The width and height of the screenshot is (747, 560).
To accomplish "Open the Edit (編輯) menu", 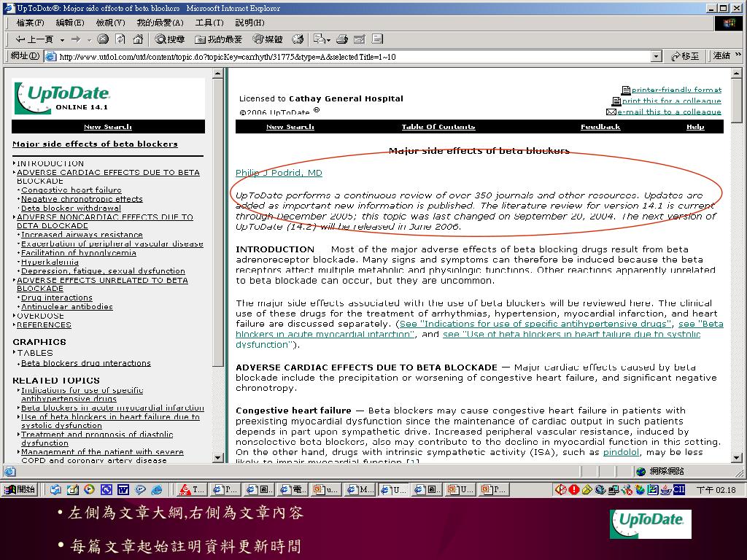I will click(69, 23).
